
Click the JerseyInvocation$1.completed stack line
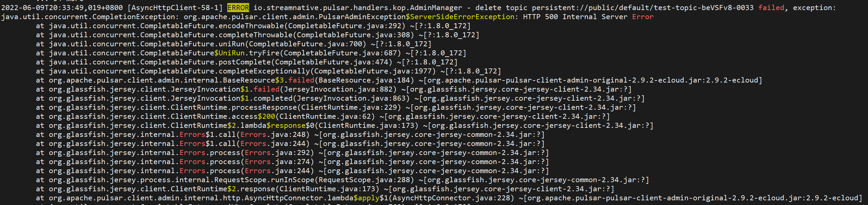(340, 99)
